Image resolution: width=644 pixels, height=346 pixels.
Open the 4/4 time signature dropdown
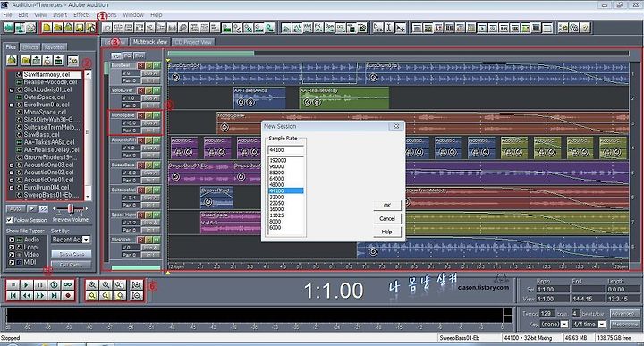click(x=602, y=325)
